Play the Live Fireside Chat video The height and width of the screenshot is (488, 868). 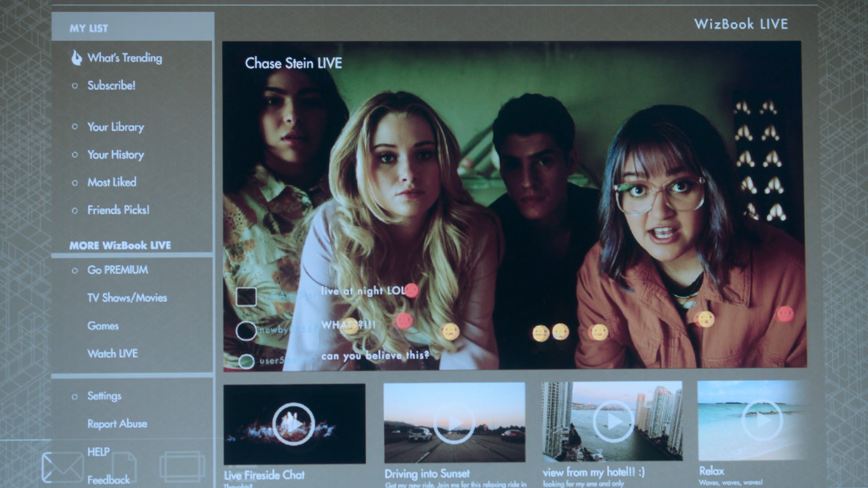294,424
